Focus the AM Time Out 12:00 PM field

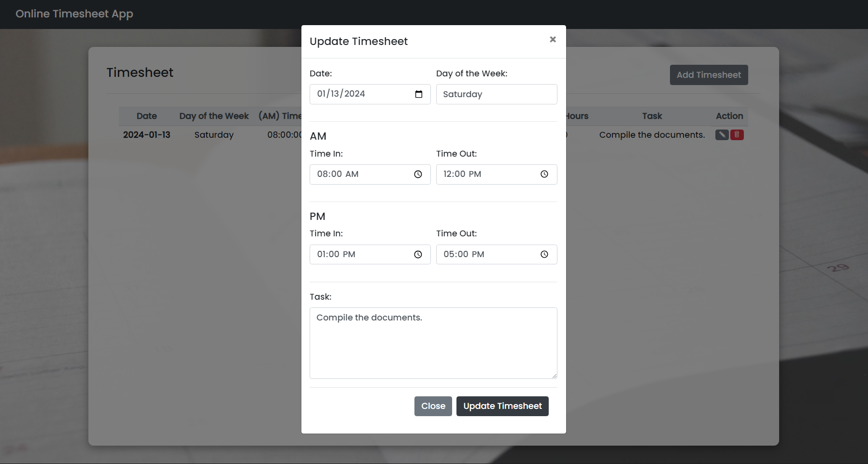(x=497, y=174)
